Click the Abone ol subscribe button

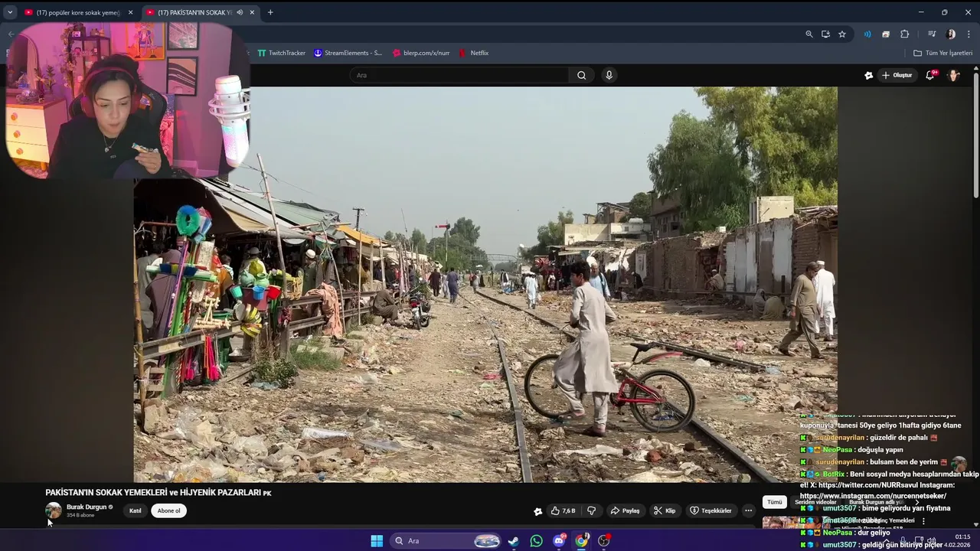[168, 510]
